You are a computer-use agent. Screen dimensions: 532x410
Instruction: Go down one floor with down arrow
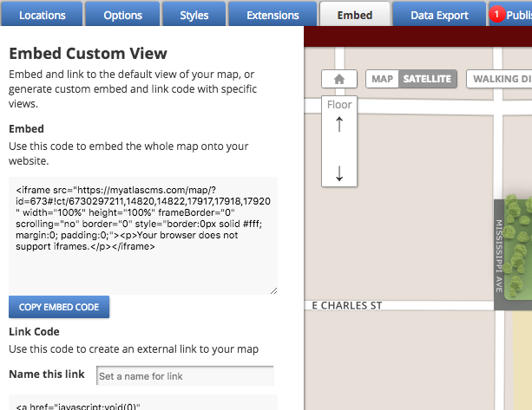339,173
